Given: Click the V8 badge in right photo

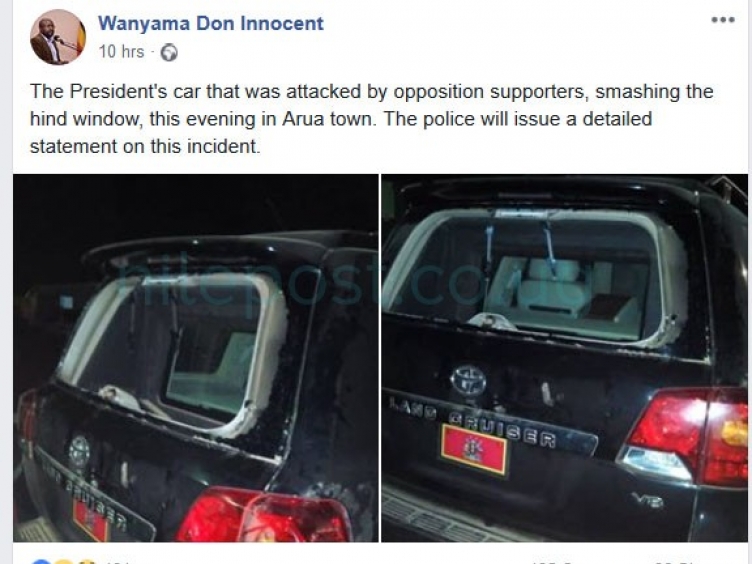Looking at the screenshot, I should pyautogui.click(x=647, y=501).
